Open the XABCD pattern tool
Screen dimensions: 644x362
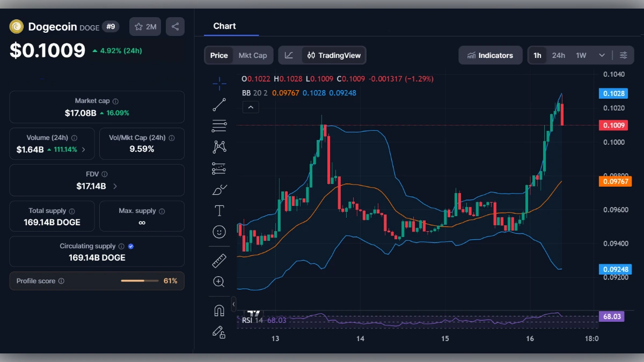click(219, 146)
